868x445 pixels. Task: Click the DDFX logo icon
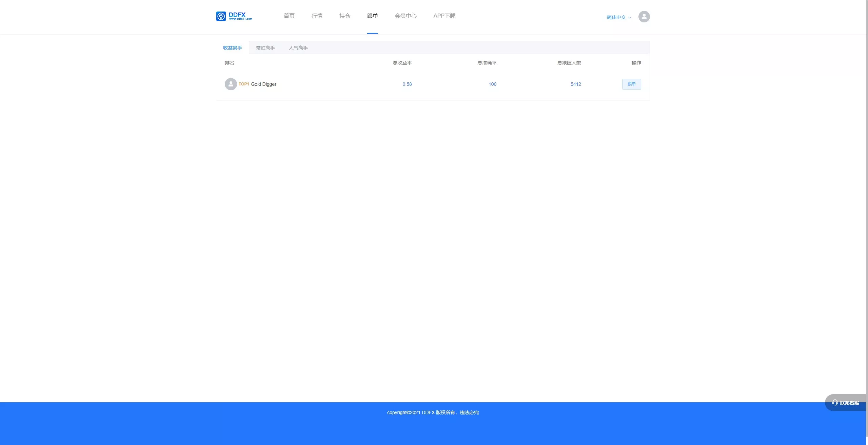221,16
